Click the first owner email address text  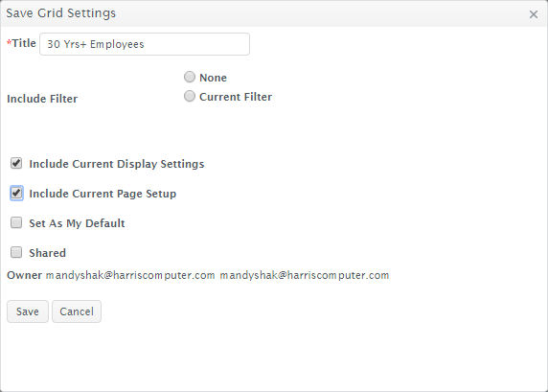point(130,276)
